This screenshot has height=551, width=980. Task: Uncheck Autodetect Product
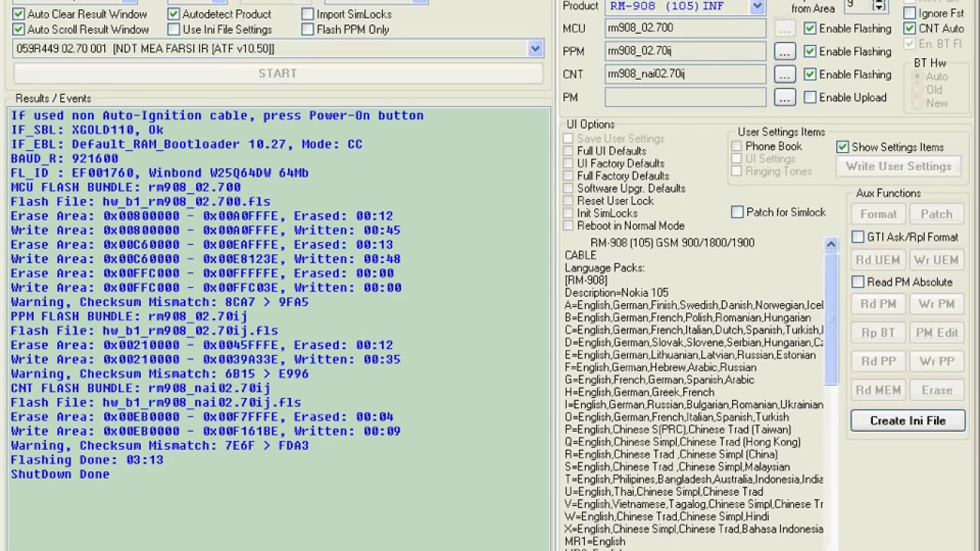(174, 14)
